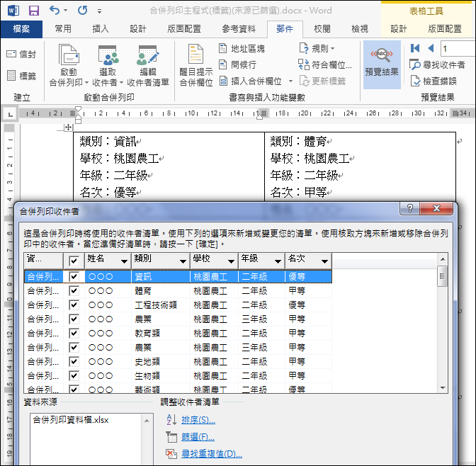Uncheck the 史地類 row checkbox
This screenshot has height=466, width=476.
(x=74, y=361)
